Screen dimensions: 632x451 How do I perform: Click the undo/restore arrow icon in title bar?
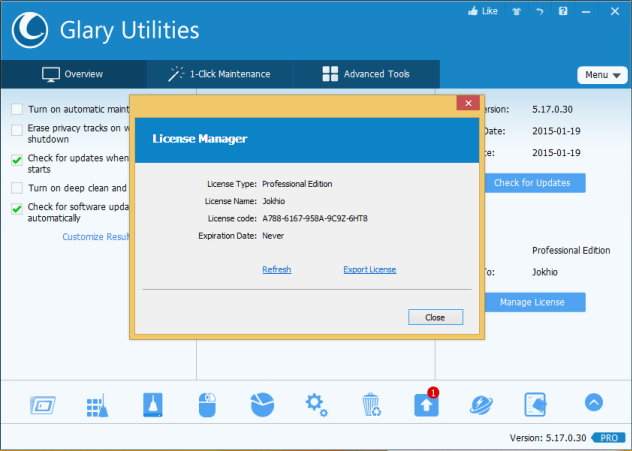539,11
